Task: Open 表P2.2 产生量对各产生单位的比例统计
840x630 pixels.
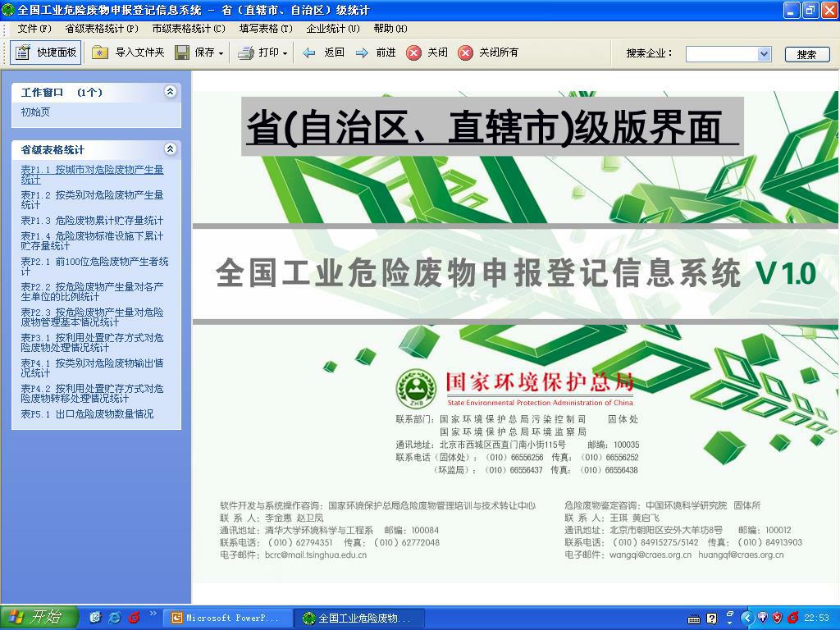Action: (92, 291)
